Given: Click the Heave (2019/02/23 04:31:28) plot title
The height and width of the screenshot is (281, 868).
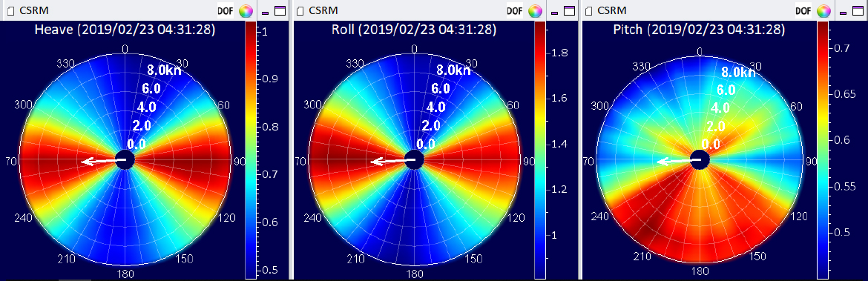Looking at the screenshot, I should 125,30.
